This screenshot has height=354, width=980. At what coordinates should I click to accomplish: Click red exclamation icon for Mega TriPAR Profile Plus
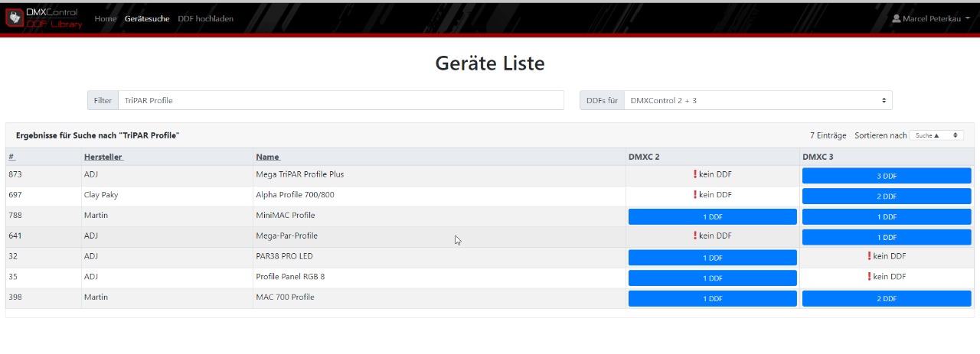point(695,174)
